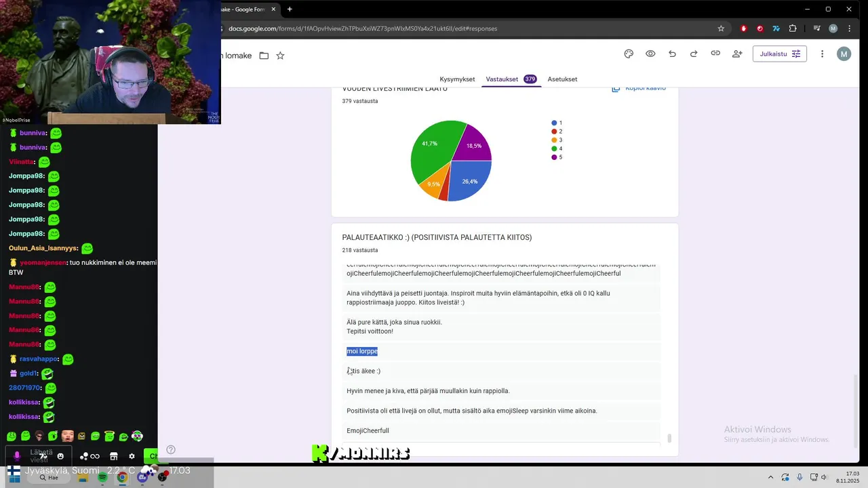
Task: Click the purple 18,5% pie slice
Action: click(x=473, y=144)
